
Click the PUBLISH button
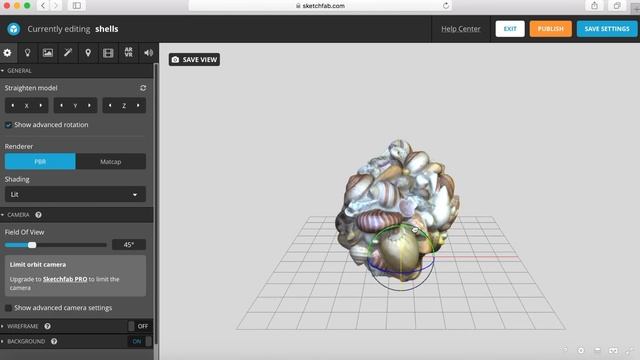pos(551,29)
